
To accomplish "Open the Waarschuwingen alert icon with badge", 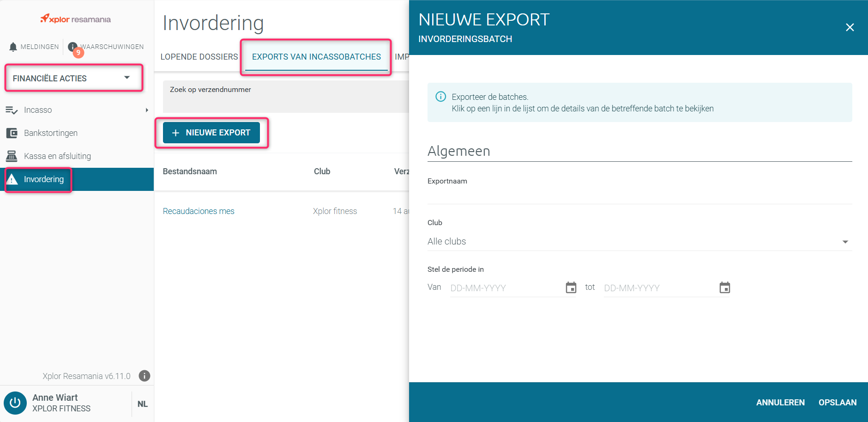I will coord(74,48).
